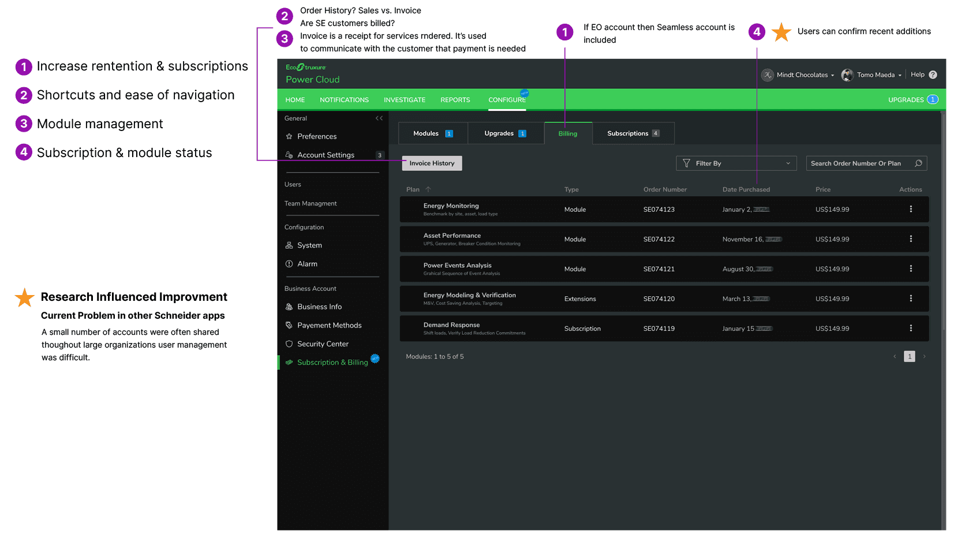Viewport: 980px width, 541px height.
Task: Click order number SE074120
Action: point(659,299)
